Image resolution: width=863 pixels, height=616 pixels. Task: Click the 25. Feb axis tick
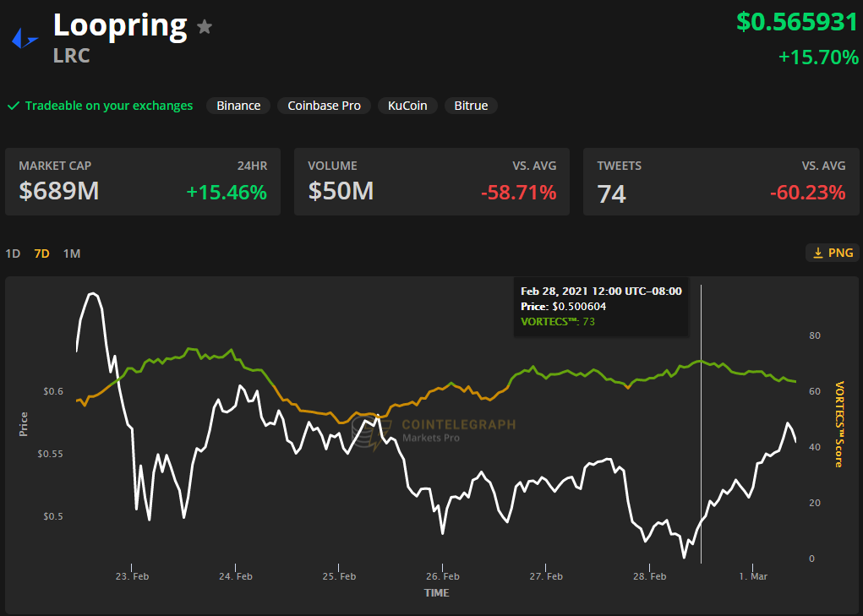(x=339, y=576)
